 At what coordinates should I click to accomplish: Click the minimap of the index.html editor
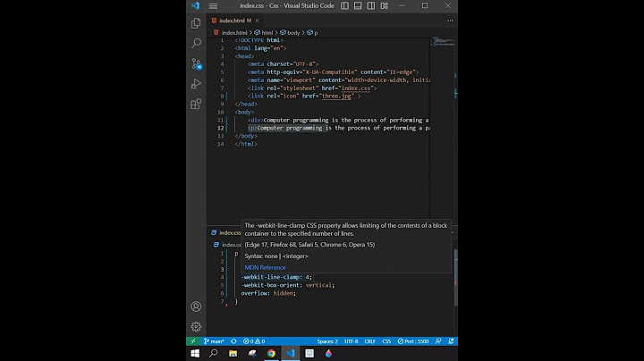pyautogui.click(x=443, y=41)
